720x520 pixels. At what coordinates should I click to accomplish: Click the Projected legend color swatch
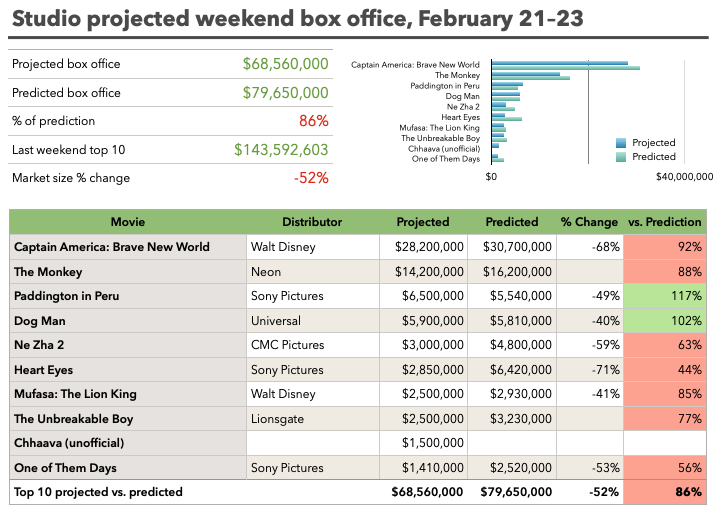pos(621,143)
